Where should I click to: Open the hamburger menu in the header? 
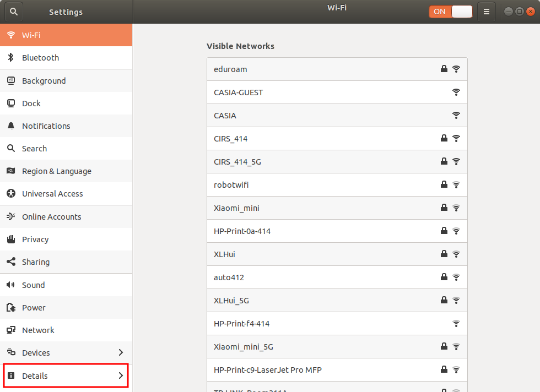tap(486, 11)
